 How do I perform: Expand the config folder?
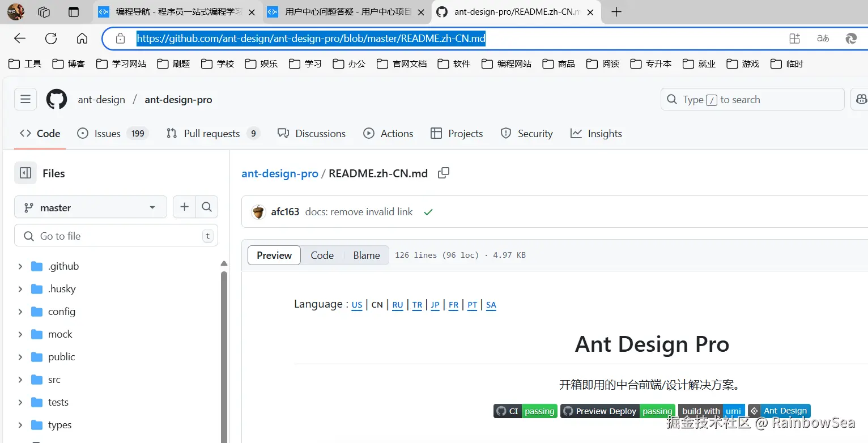[20, 312]
